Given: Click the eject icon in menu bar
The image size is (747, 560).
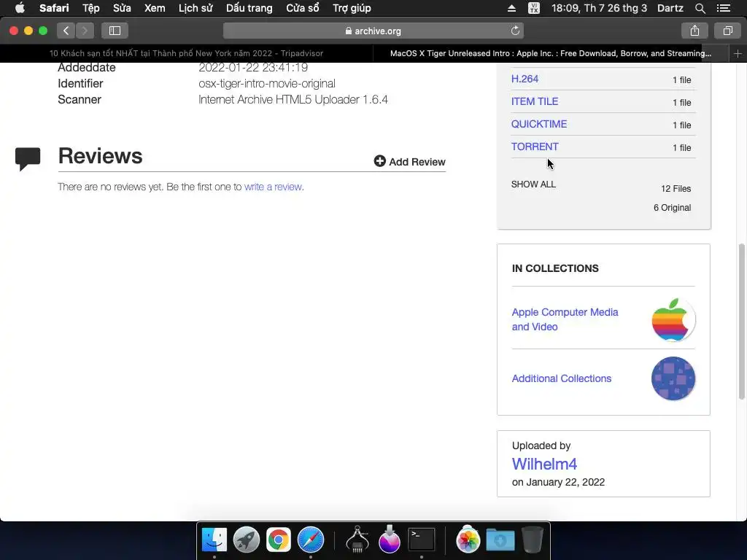Looking at the screenshot, I should 511,8.
